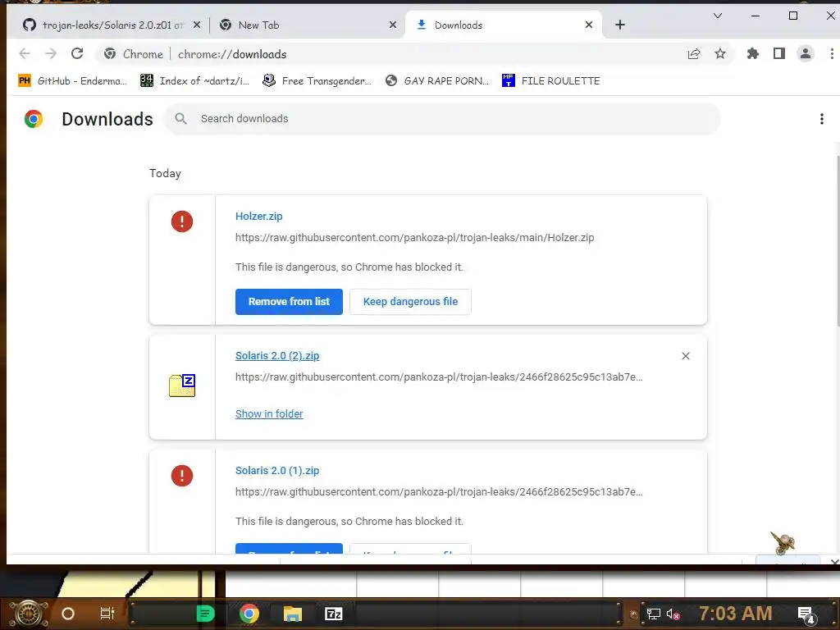Image resolution: width=840 pixels, height=630 pixels.
Task: Toggle the side panel icon
Action: point(779,53)
